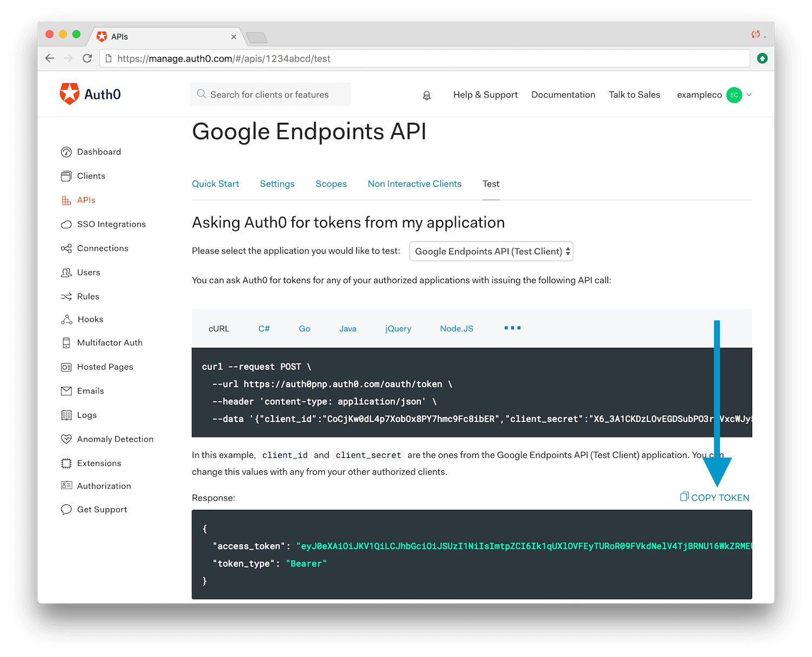Open the notifications bell icon
Screen dimensions: 812x657
427,95
